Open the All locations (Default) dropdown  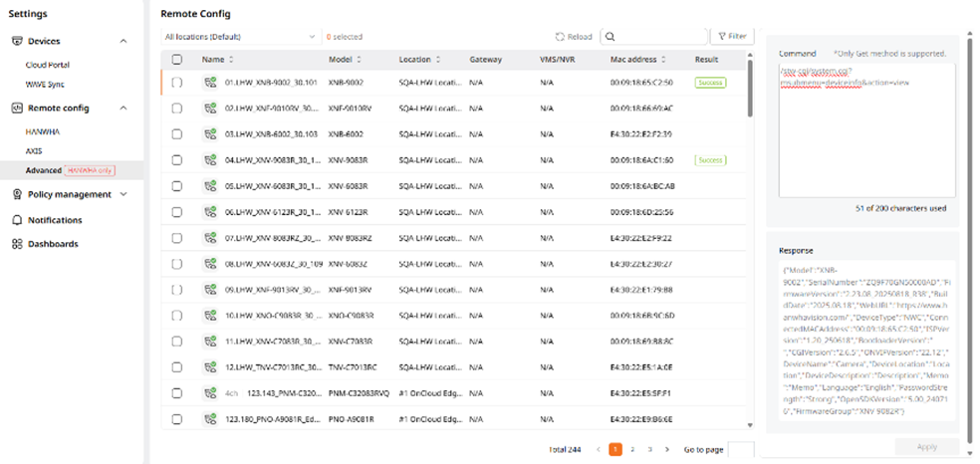point(239,37)
